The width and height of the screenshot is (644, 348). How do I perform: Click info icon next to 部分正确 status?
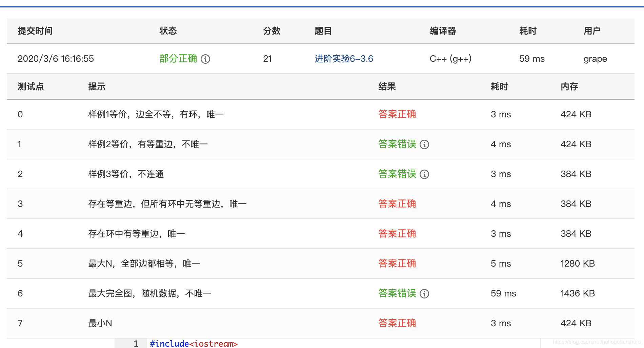tap(205, 59)
